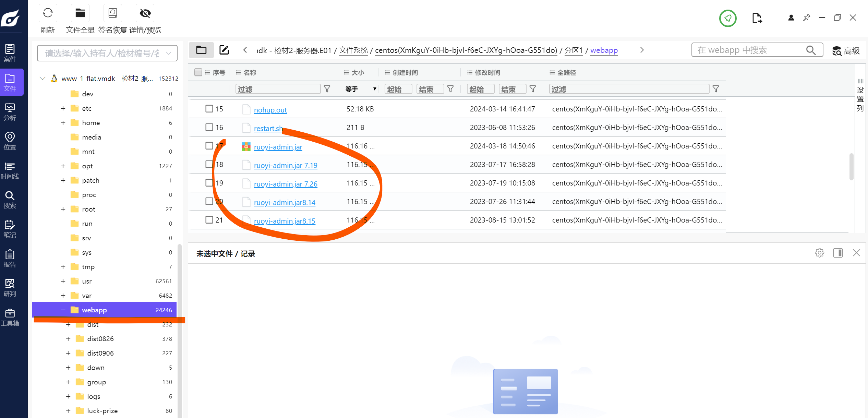868x418 pixels.
Task: Click the green location shield icon
Action: [727, 18]
